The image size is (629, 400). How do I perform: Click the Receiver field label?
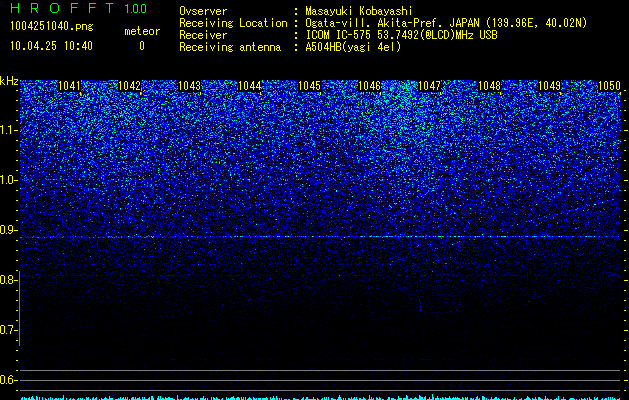pyautogui.click(x=203, y=35)
